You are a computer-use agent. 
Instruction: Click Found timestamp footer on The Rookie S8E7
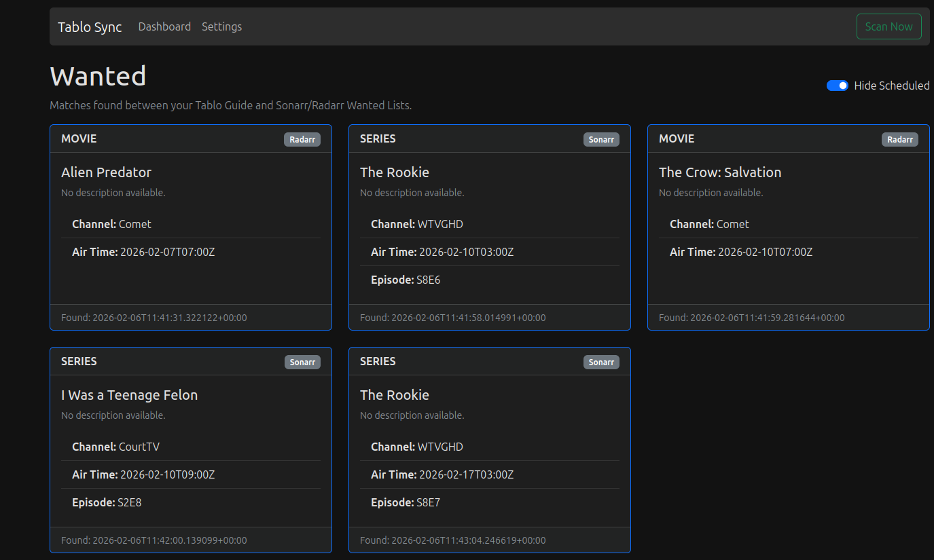click(x=452, y=540)
